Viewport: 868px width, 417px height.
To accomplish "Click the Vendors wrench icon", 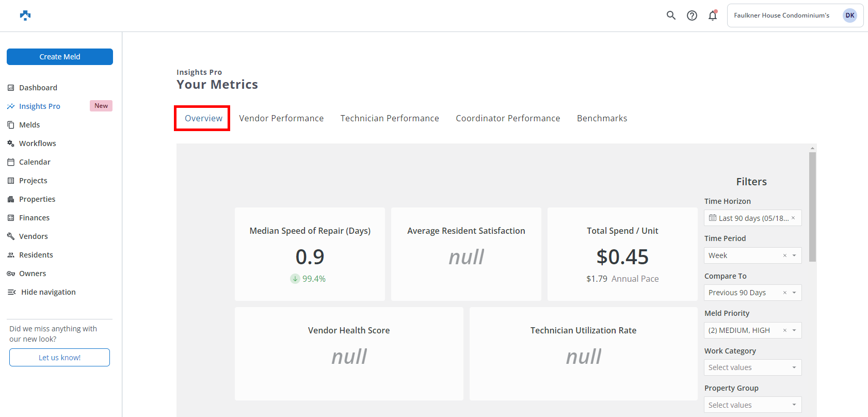I will pos(11,236).
